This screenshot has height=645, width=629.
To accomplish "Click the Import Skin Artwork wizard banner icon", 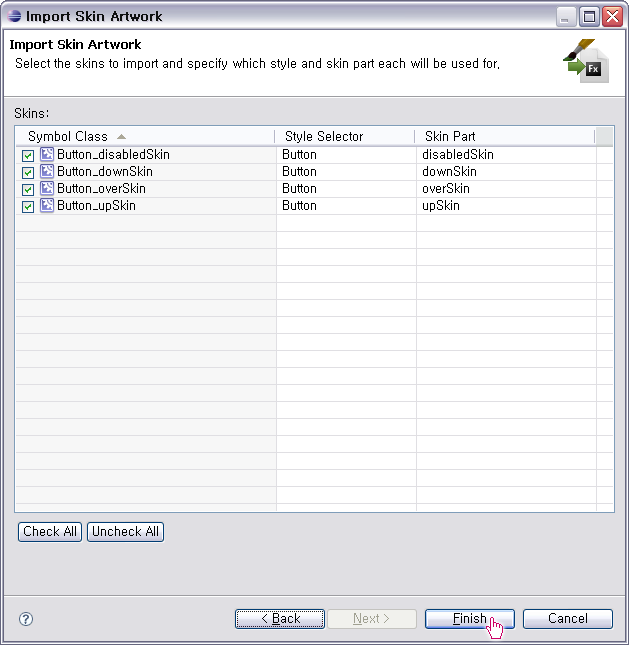I will tap(586, 61).
